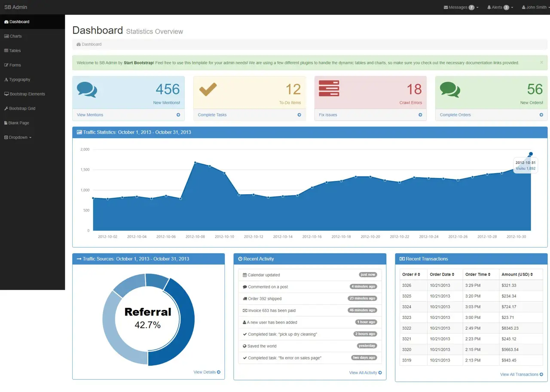Viewport: 550px width, 392px height.
Task: Click the arrow icon beside View Mentions
Action: 178,115
